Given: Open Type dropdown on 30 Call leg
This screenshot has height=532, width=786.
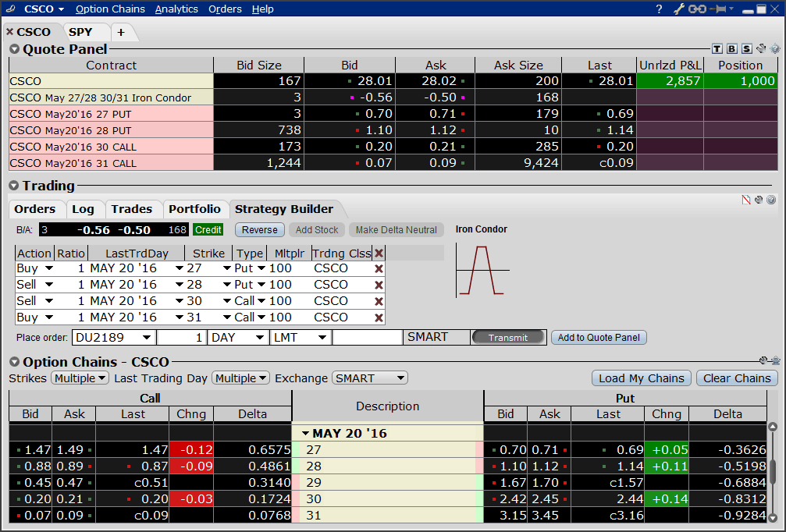Looking at the screenshot, I should point(261,302).
